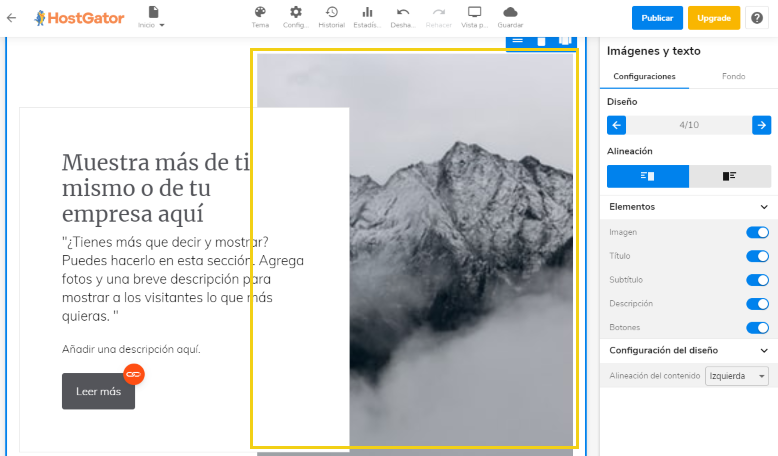778x456 pixels.
Task: Click the Guardar cloud icon
Action: pyautogui.click(x=510, y=18)
